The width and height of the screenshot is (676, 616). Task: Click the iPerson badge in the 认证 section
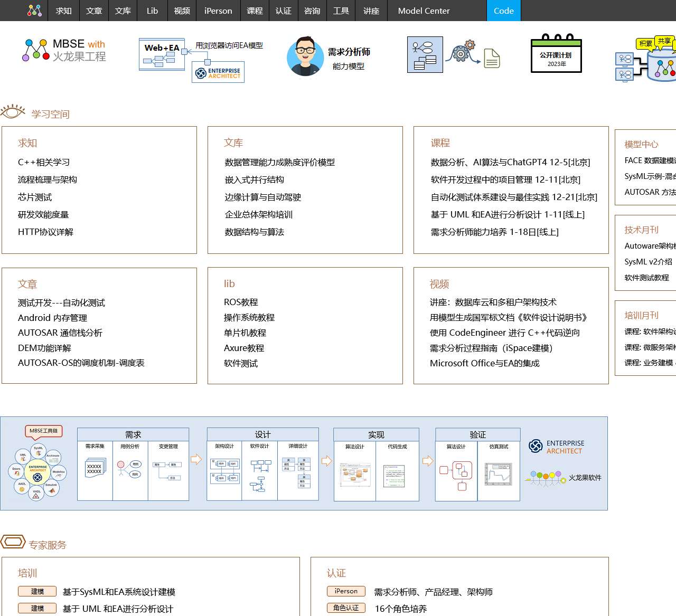click(346, 591)
